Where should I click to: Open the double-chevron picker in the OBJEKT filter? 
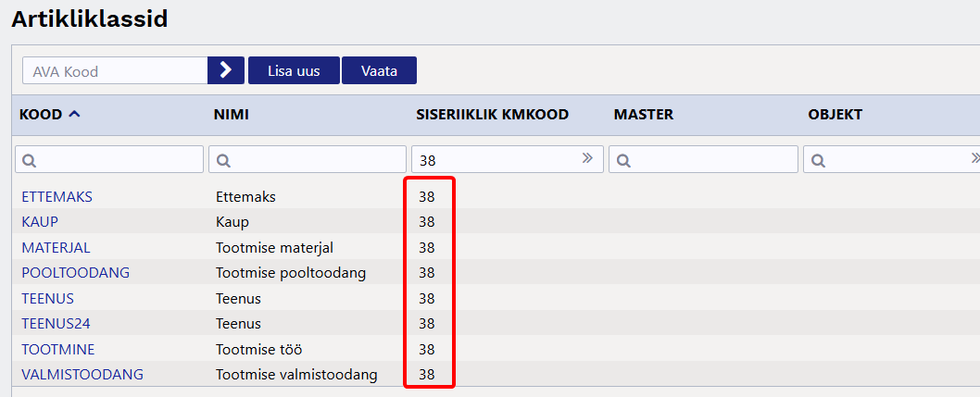pyautogui.click(x=975, y=157)
